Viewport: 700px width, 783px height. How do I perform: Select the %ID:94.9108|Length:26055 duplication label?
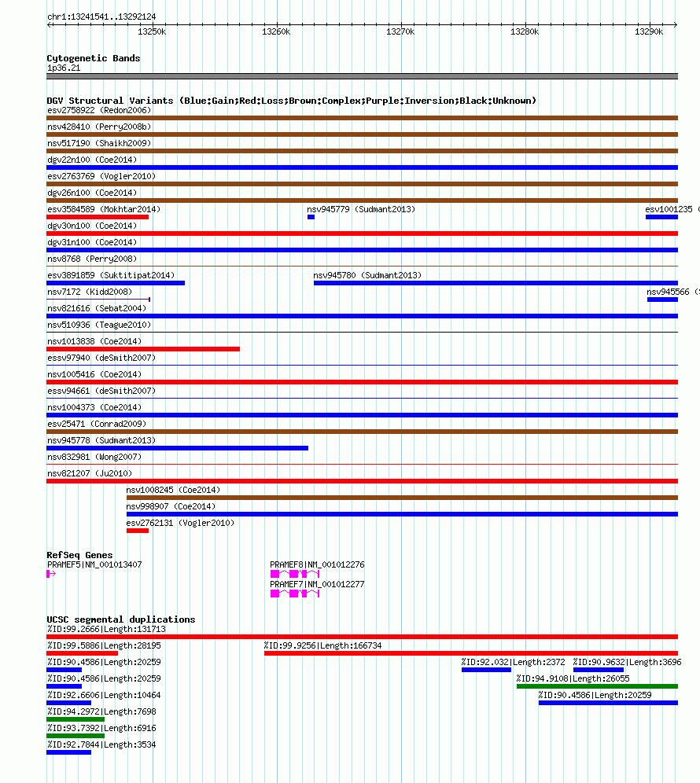tap(573, 678)
